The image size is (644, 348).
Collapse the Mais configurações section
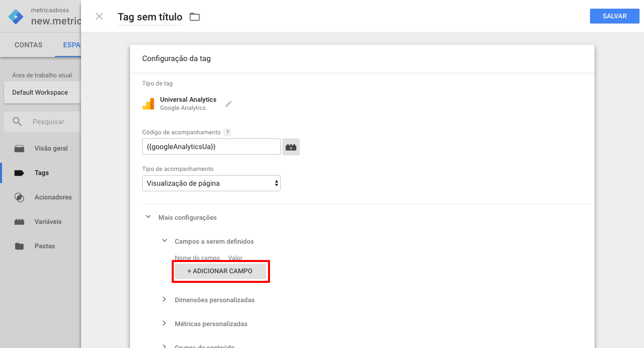pyautogui.click(x=148, y=217)
